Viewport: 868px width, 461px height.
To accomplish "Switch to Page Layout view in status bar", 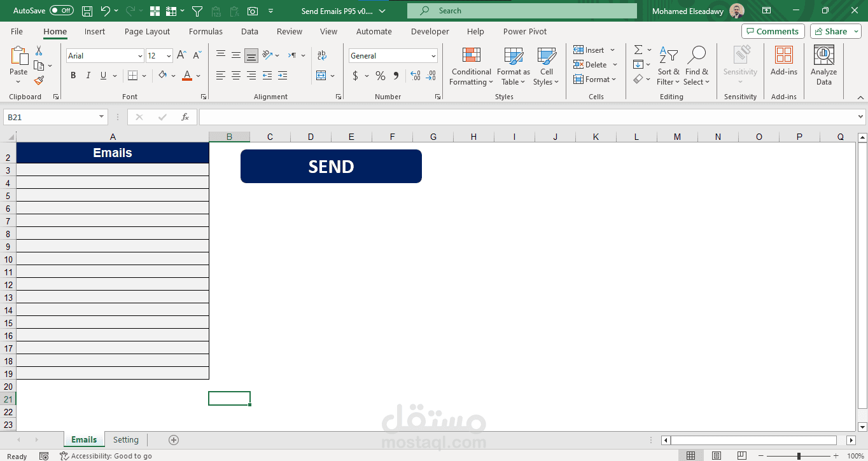I will (717, 456).
